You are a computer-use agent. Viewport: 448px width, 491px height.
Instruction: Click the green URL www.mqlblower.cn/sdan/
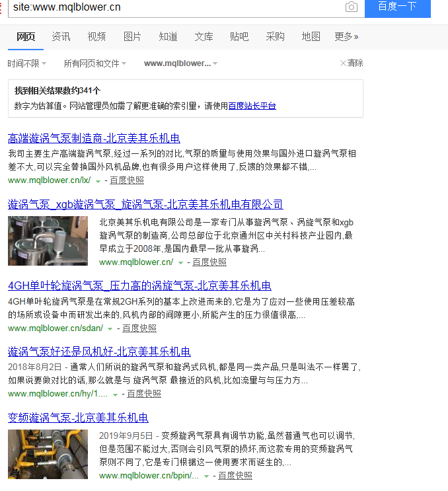click(56, 328)
